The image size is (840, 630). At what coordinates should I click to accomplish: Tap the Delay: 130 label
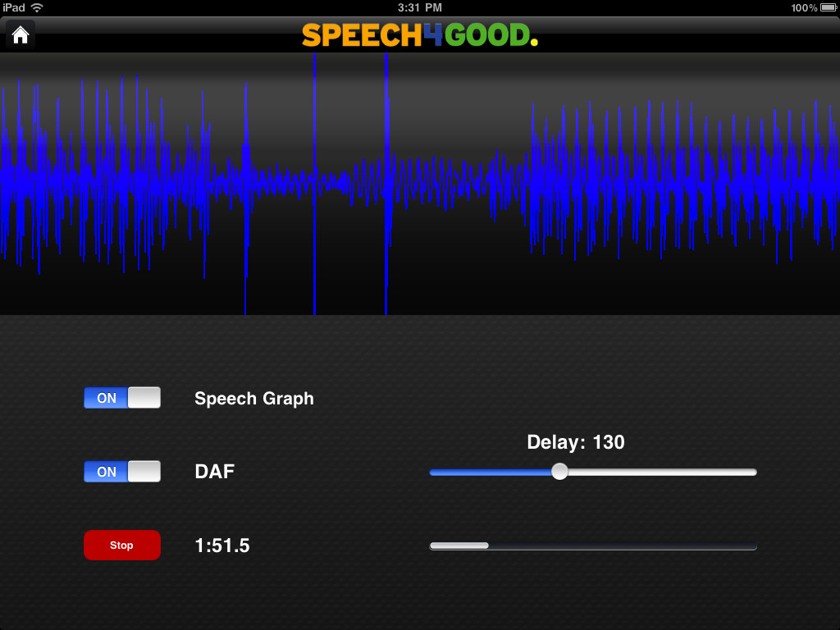[576, 442]
